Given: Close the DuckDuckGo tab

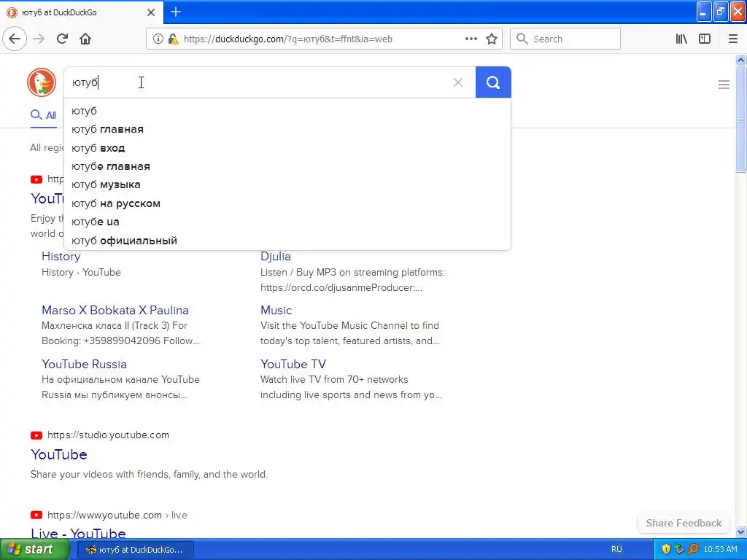Looking at the screenshot, I should tap(151, 12).
